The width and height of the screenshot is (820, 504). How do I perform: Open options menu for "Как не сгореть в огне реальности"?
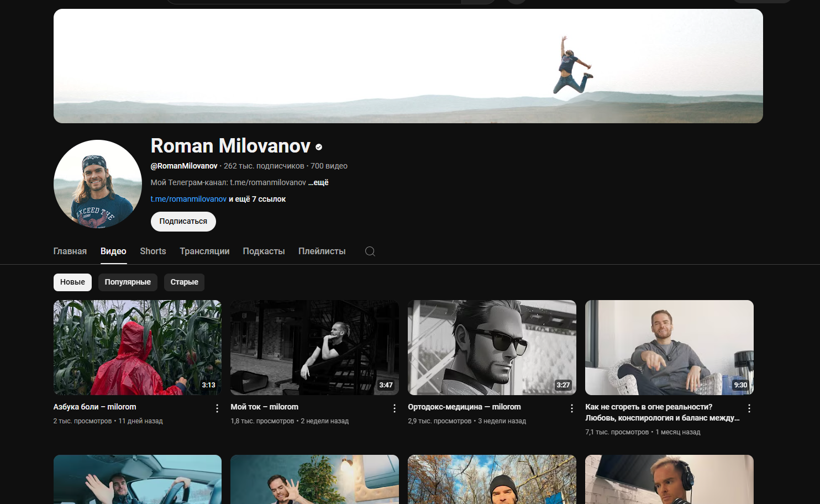coord(749,408)
